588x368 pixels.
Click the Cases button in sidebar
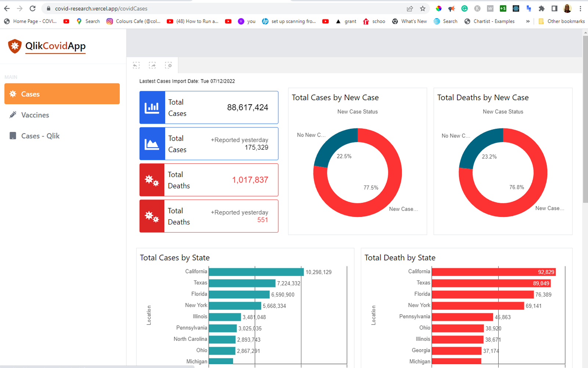tap(62, 94)
